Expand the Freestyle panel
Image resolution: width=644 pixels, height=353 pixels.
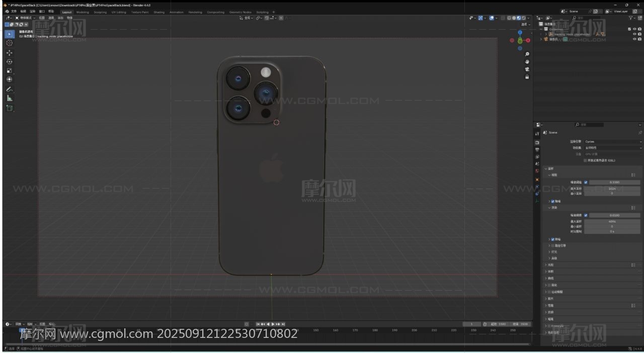click(x=546, y=326)
